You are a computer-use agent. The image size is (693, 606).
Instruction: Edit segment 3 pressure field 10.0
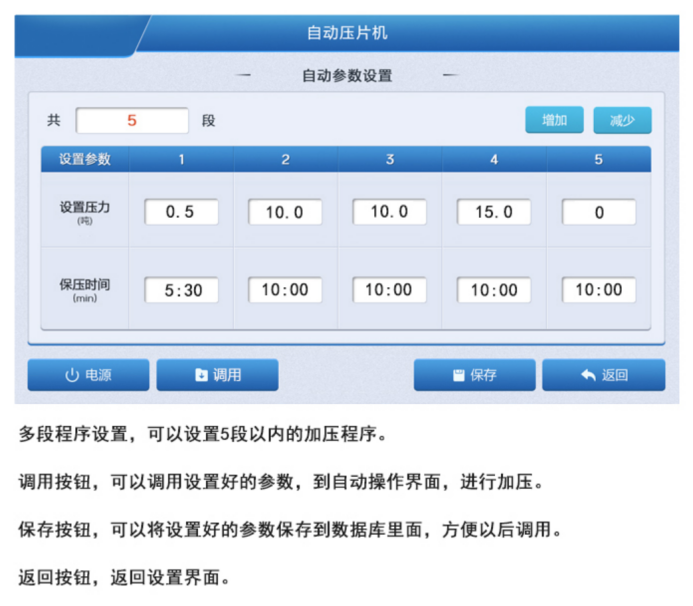point(389,213)
